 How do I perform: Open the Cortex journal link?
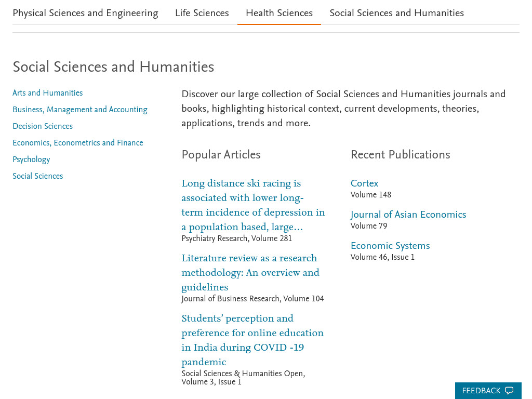pos(364,183)
